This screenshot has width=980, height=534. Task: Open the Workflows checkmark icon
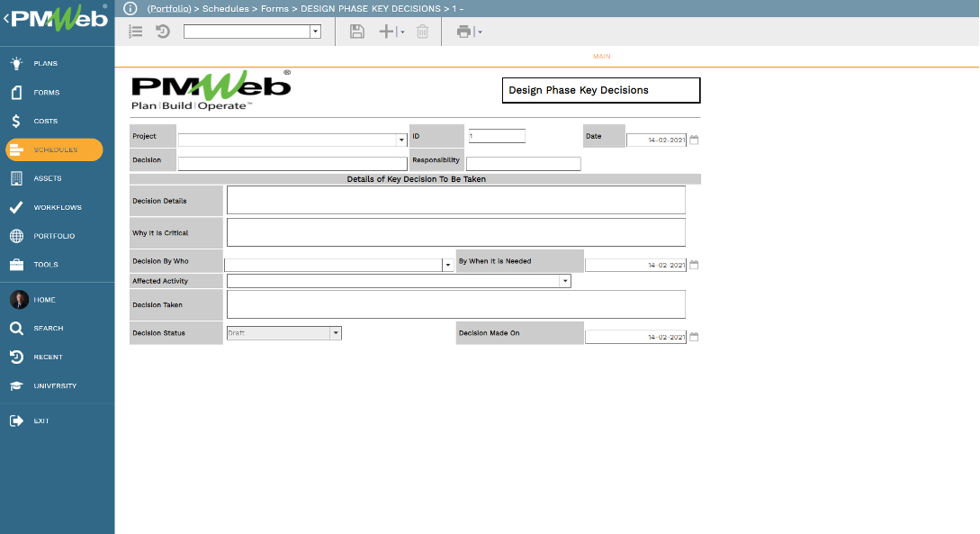pos(17,207)
